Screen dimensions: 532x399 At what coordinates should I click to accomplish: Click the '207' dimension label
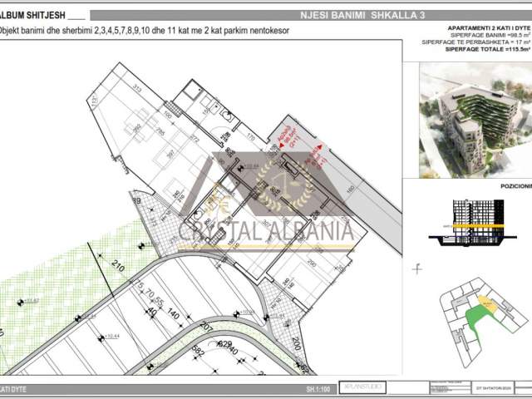[206, 327]
